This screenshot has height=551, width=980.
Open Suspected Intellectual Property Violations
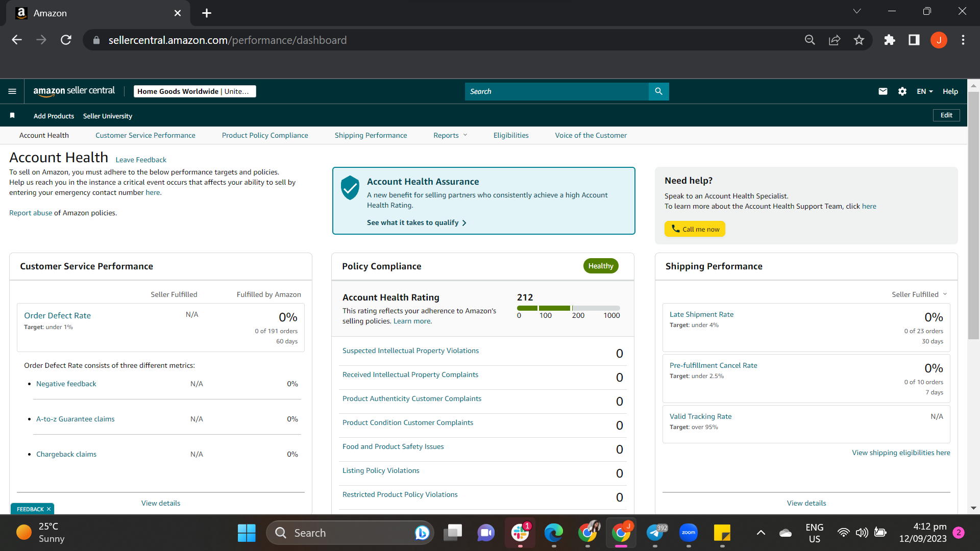click(x=411, y=350)
